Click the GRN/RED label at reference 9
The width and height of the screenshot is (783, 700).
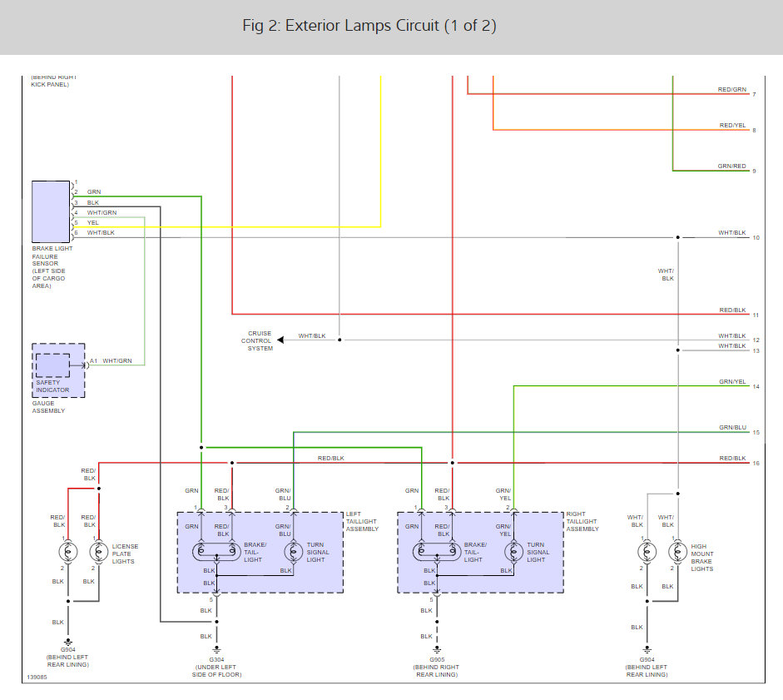point(732,166)
